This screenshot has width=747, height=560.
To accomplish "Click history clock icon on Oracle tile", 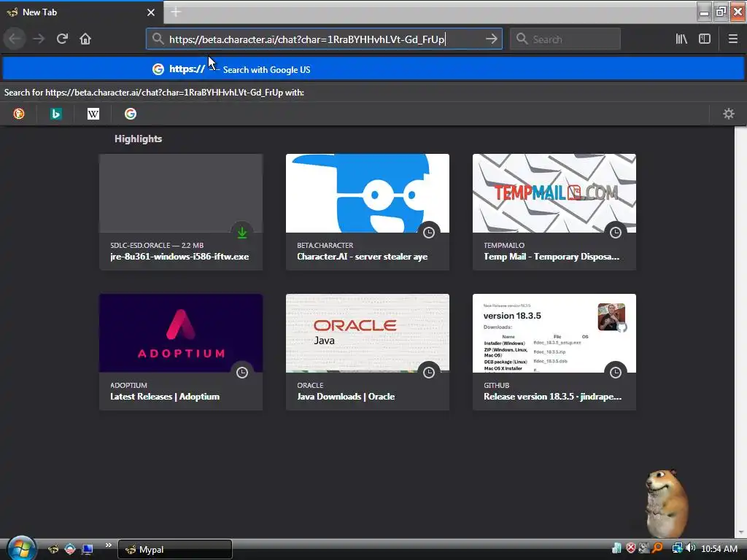I will click(x=429, y=373).
